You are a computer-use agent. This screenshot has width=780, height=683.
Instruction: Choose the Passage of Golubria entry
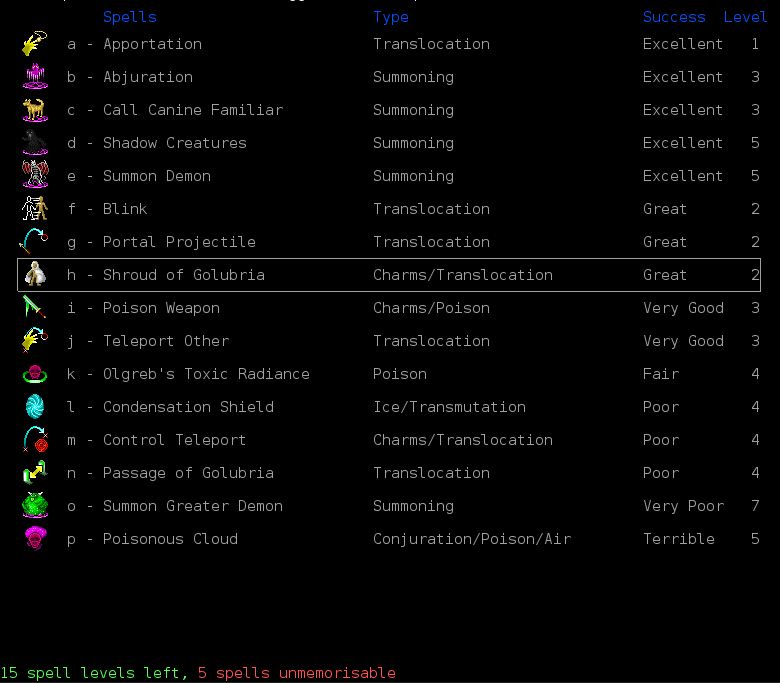point(188,473)
